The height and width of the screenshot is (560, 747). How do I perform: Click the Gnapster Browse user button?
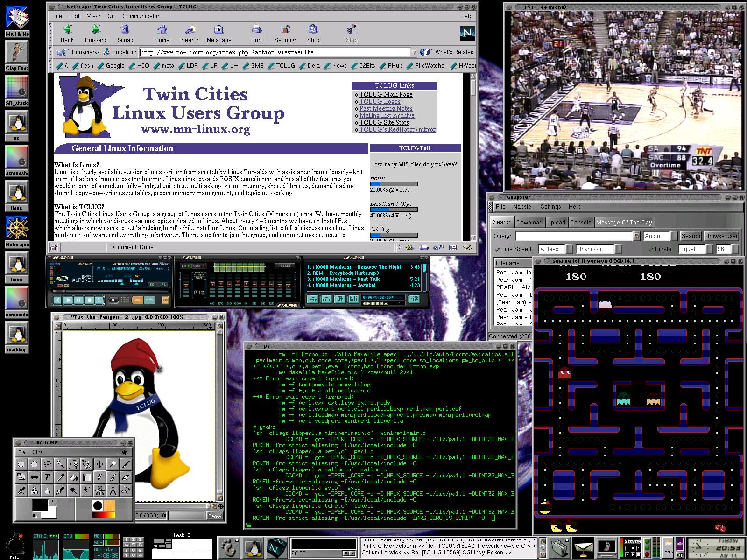point(721,236)
